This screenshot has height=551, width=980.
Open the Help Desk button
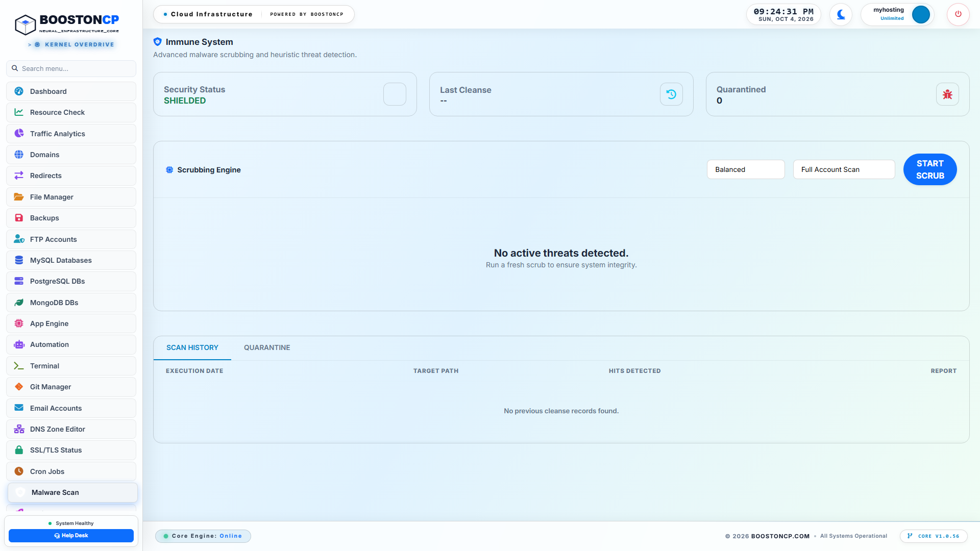71,535
